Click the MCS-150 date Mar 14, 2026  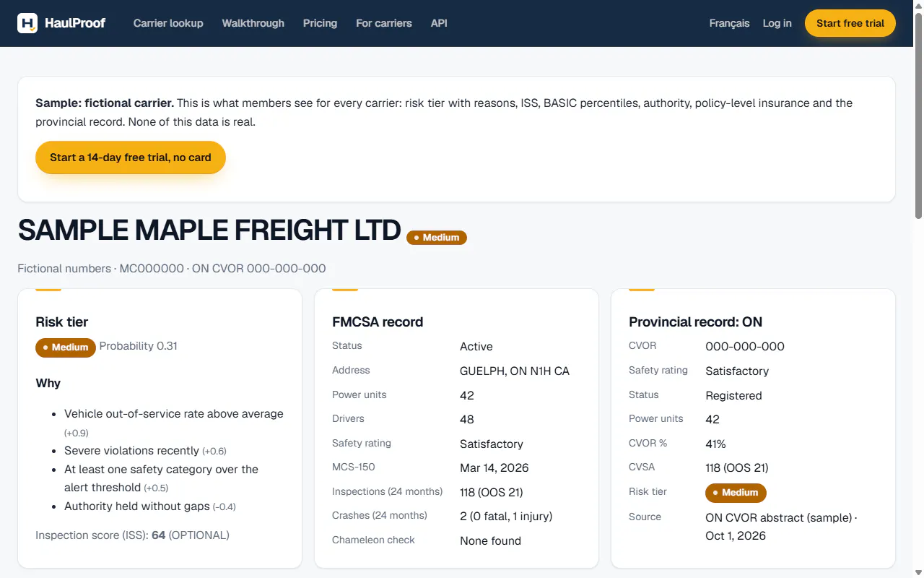494,468
